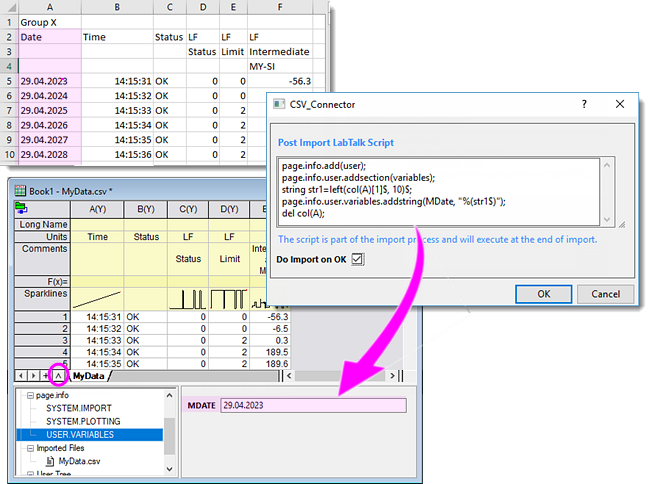The width and height of the screenshot is (651, 484).
Task: Collapse the page.info tree node
Action: [x=29, y=396]
